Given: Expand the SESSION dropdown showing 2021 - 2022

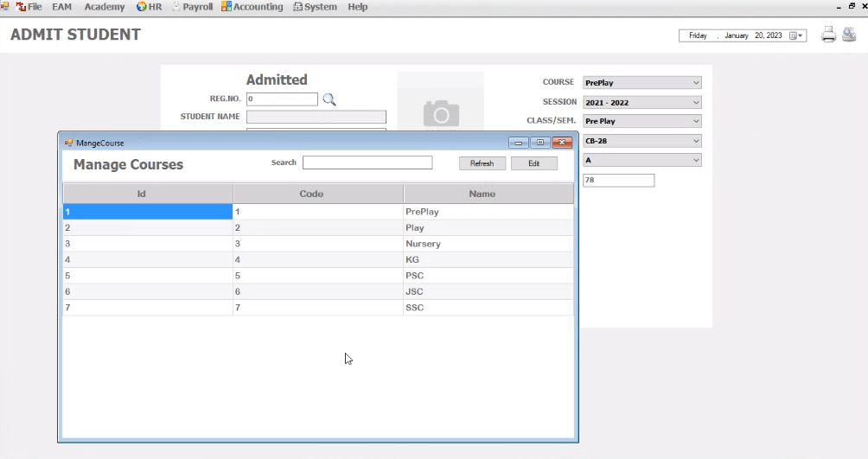Looking at the screenshot, I should [642, 102].
